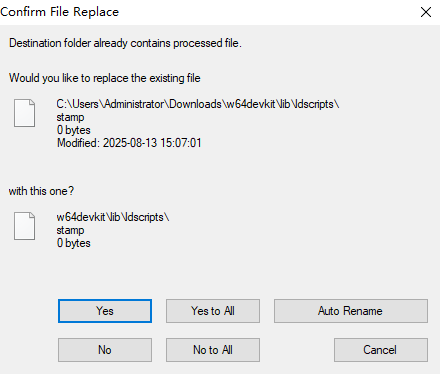Select Auto Rename option
The width and height of the screenshot is (440, 374).
point(351,311)
